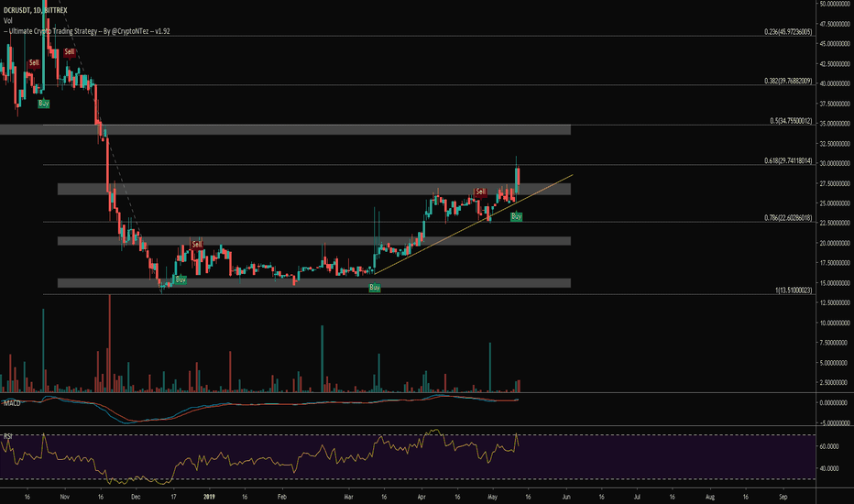Click the Aug date on time axis

coord(710,497)
